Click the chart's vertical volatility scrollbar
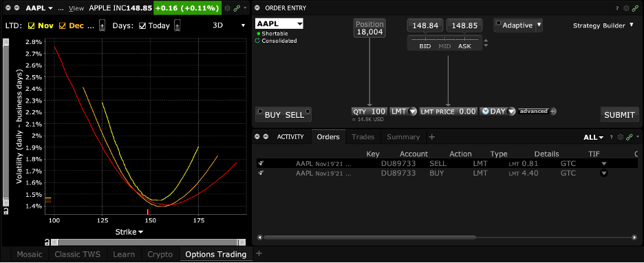 [x=6, y=123]
